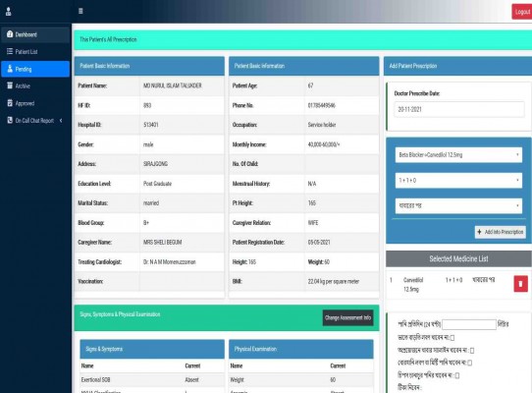
Task: Click Weight row in Physical Examination table
Action: (301, 380)
